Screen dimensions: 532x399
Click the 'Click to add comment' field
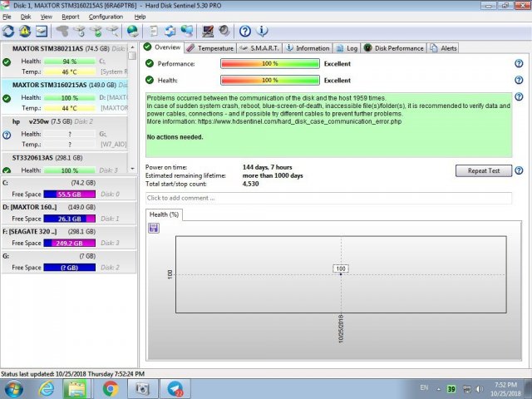click(328, 198)
